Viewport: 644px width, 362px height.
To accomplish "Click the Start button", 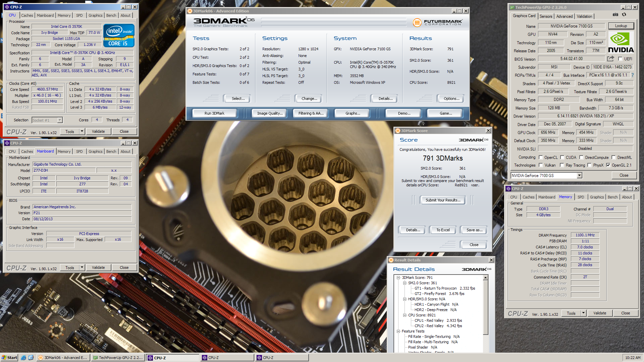I will [x=9, y=358].
